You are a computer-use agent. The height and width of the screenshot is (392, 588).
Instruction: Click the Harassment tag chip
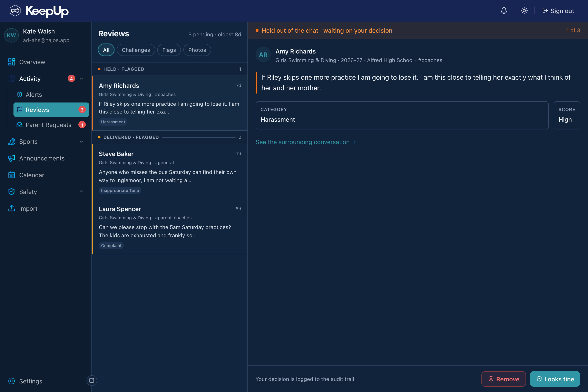113,122
